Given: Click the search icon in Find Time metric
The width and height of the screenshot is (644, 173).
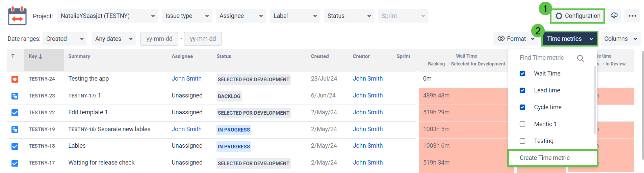Looking at the screenshot, I should (580, 58).
